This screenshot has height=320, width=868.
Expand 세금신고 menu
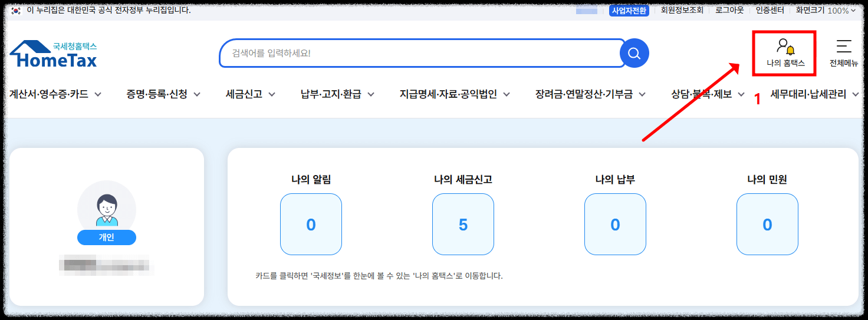pyautogui.click(x=251, y=94)
